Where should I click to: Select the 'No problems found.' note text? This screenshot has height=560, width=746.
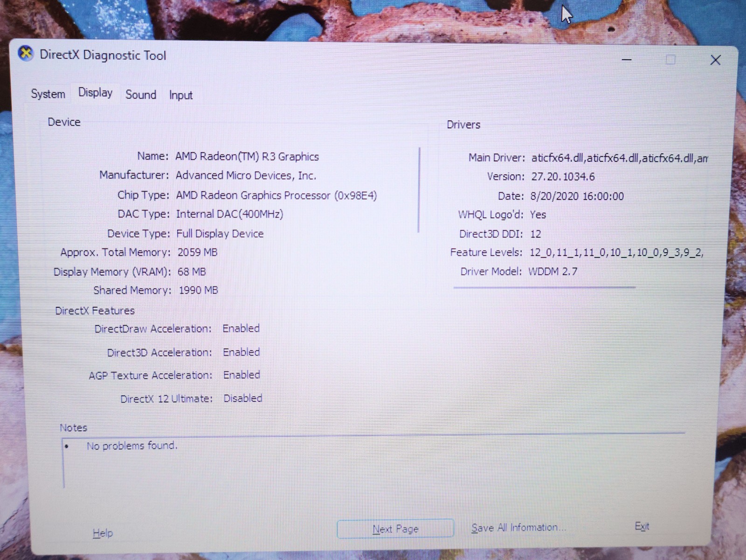132,446
